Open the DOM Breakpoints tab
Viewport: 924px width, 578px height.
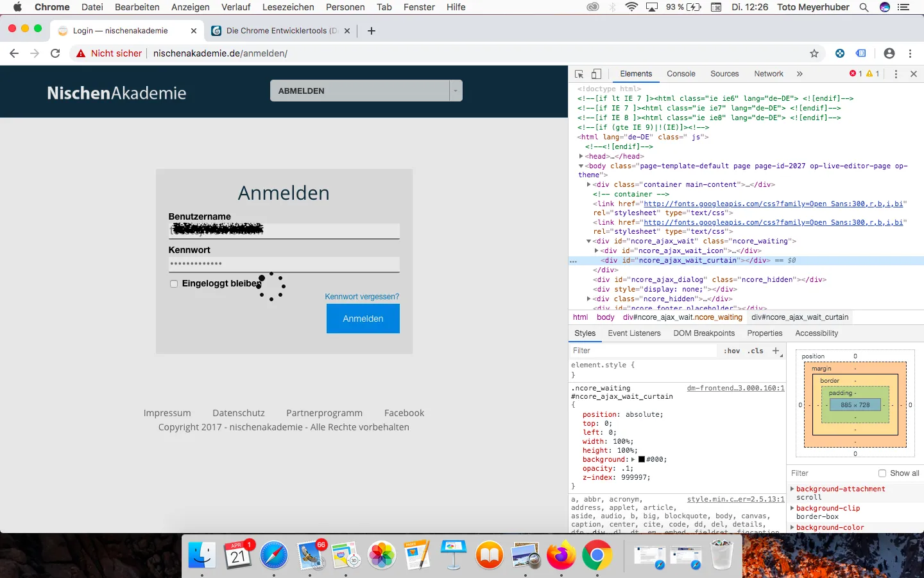point(704,333)
